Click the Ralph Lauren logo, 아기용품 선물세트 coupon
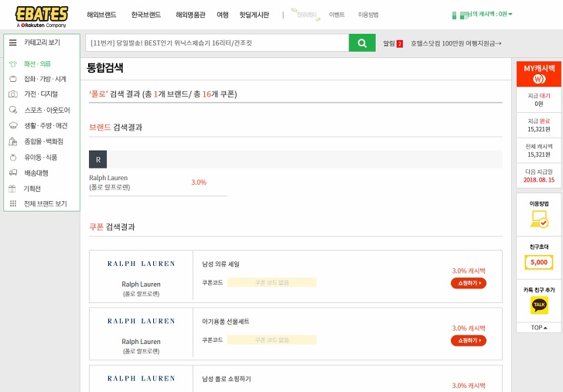563x392 pixels. pos(141,322)
